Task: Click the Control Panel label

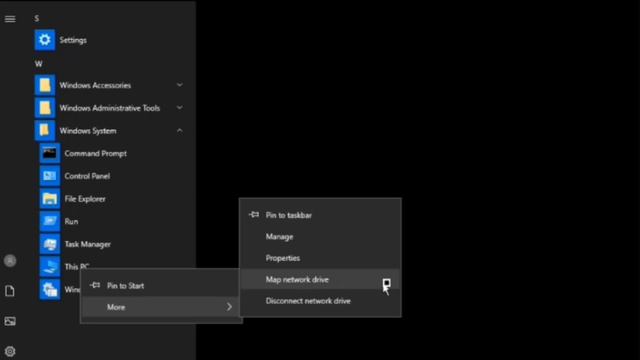Action: (x=87, y=176)
